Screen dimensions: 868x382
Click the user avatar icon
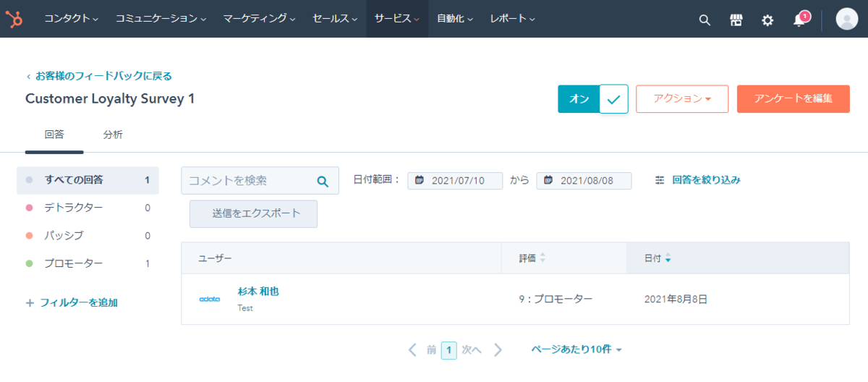(x=846, y=20)
